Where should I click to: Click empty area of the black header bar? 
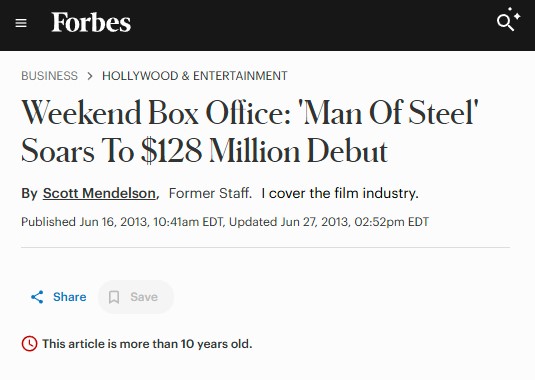307,25
